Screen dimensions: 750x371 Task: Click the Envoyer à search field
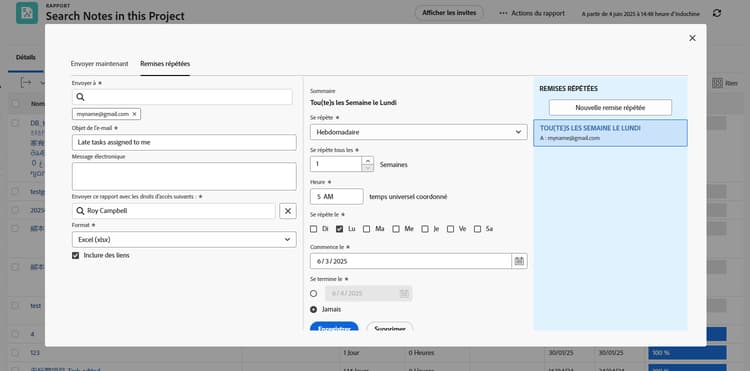point(182,97)
